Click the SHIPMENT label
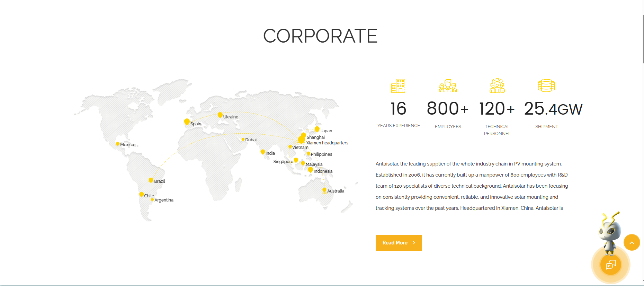Viewport: 644px width, 286px height. coord(547,127)
